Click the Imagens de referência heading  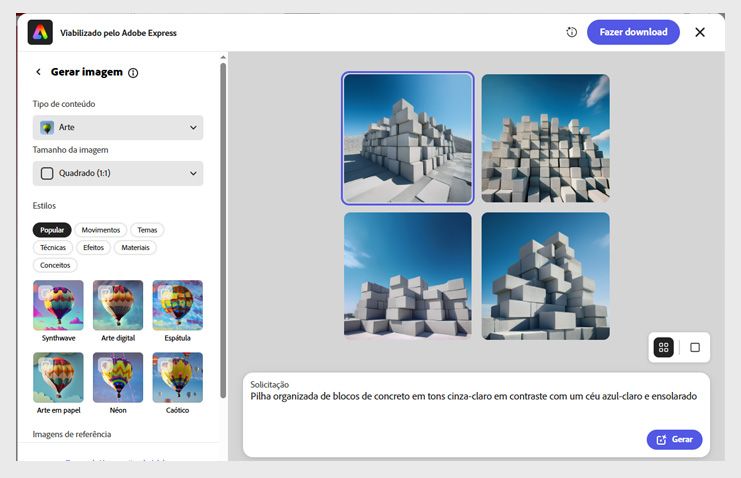[72, 434]
